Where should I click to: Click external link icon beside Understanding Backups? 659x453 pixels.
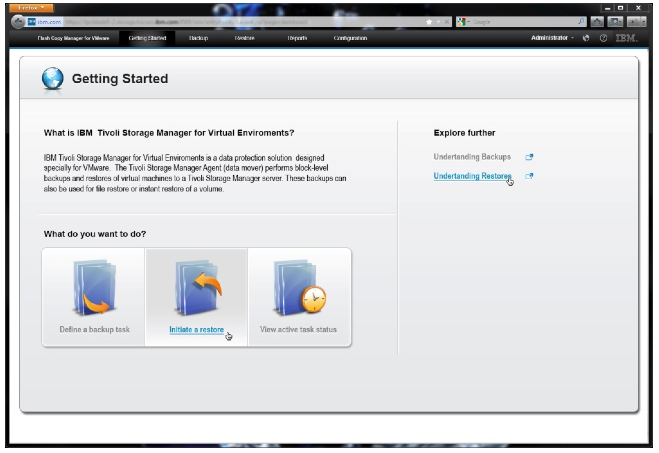coord(529,157)
